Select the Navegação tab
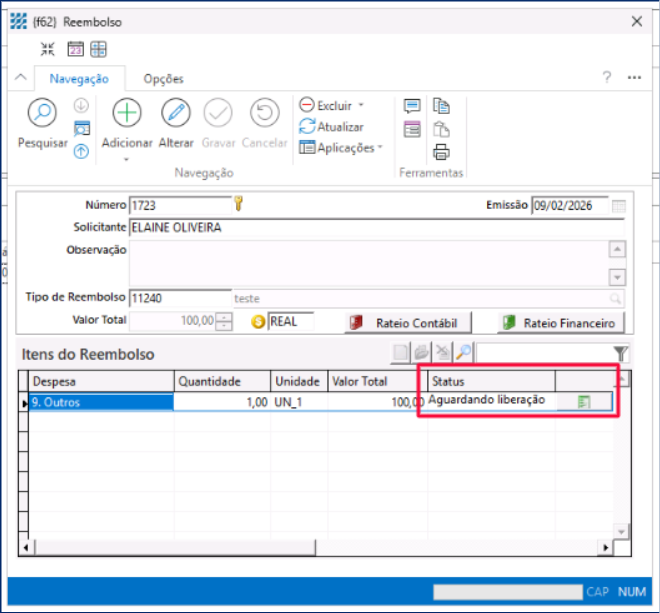This screenshot has width=660, height=613. click(79, 79)
